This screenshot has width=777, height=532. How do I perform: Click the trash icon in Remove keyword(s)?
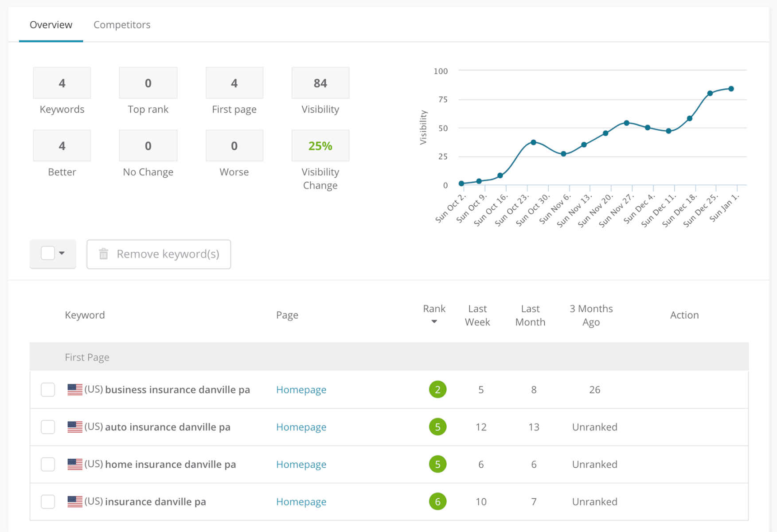(x=104, y=254)
